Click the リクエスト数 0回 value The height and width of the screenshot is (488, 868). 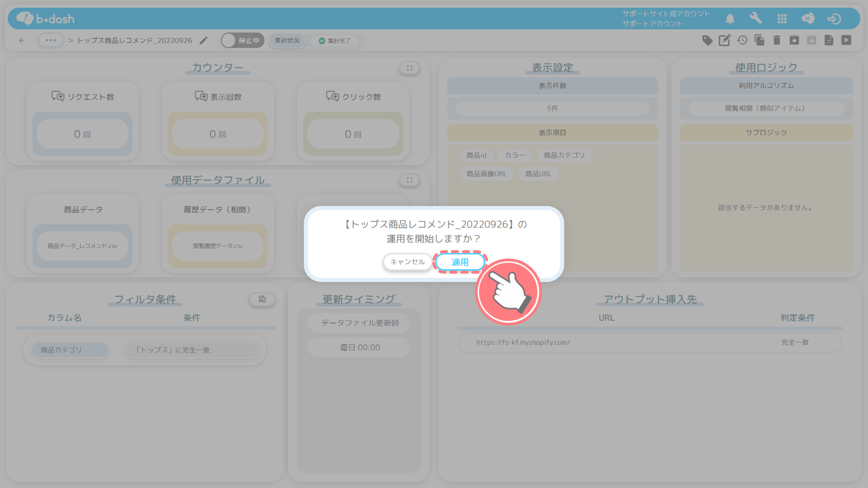82,134
